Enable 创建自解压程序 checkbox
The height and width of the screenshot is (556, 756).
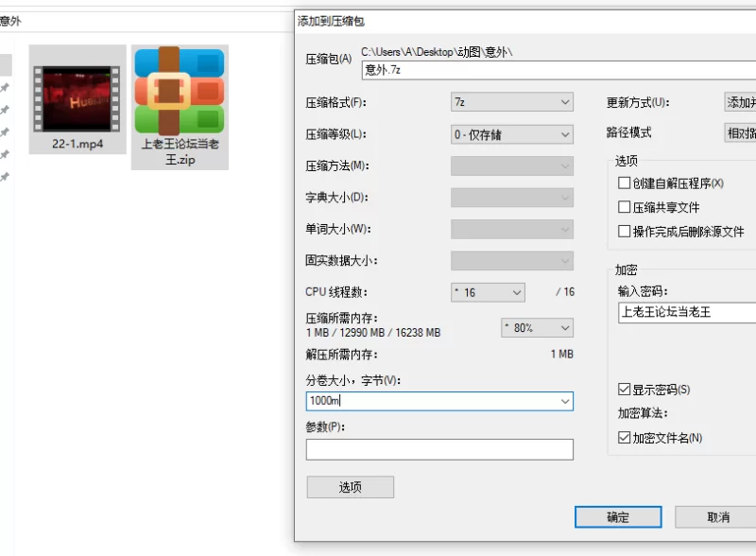coord(624,182)
